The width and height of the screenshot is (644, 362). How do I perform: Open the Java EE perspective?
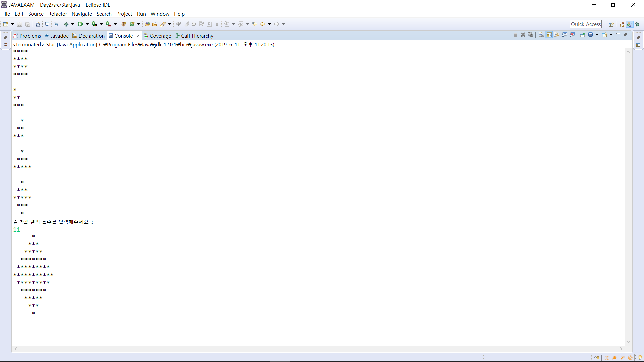(622, 24)
